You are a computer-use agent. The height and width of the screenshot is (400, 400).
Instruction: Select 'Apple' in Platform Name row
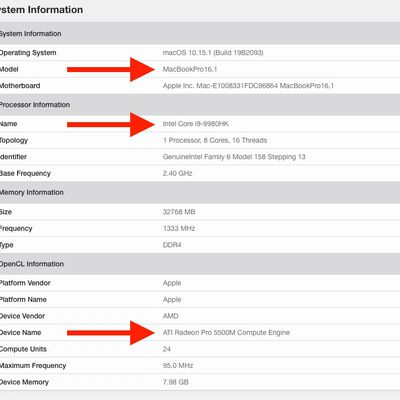(x=172, y=299)
